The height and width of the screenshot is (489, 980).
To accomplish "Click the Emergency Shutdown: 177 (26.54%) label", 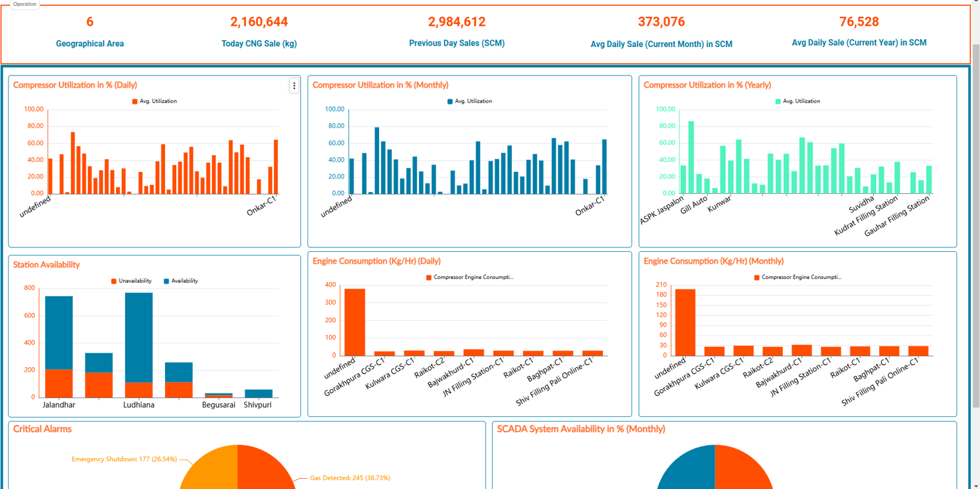I will (124, 459).
